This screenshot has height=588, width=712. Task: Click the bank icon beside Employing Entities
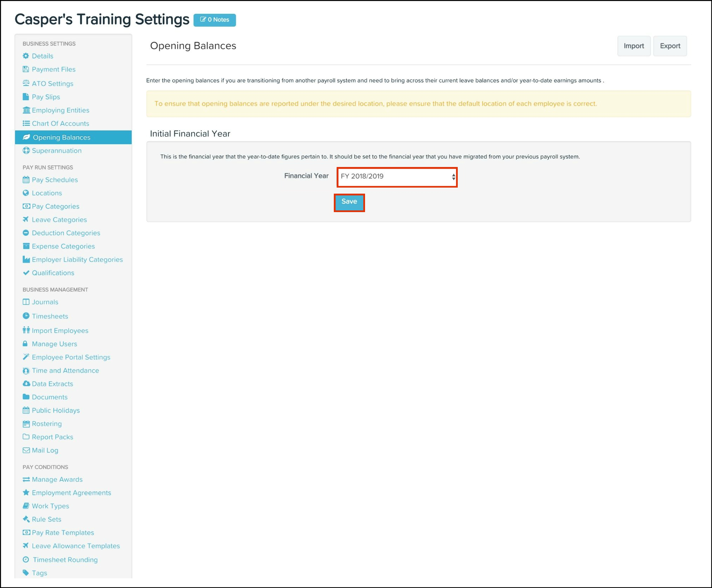26,110
